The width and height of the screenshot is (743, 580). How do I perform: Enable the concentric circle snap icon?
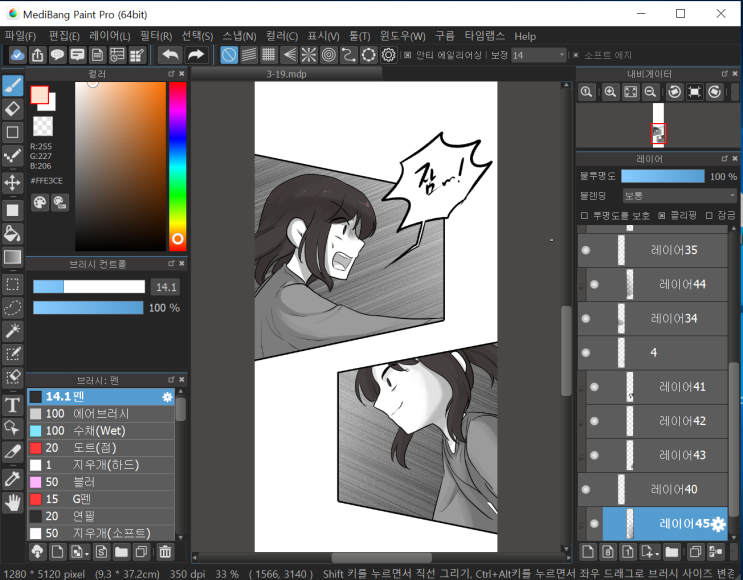pyautogui.click(x=328, y=55)
